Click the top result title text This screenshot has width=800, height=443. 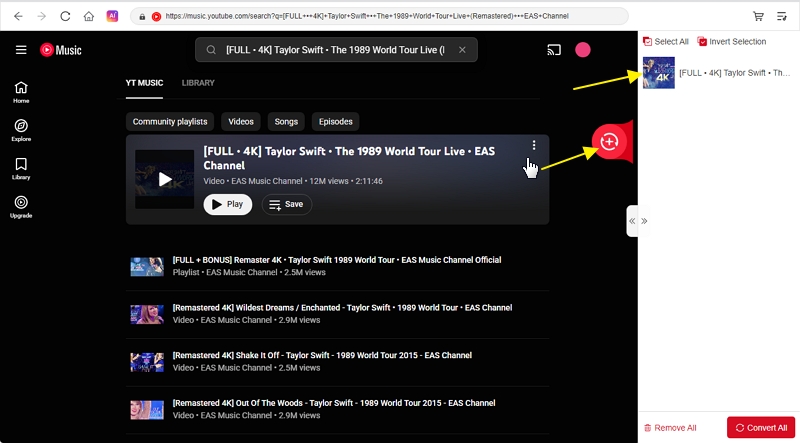349,158
